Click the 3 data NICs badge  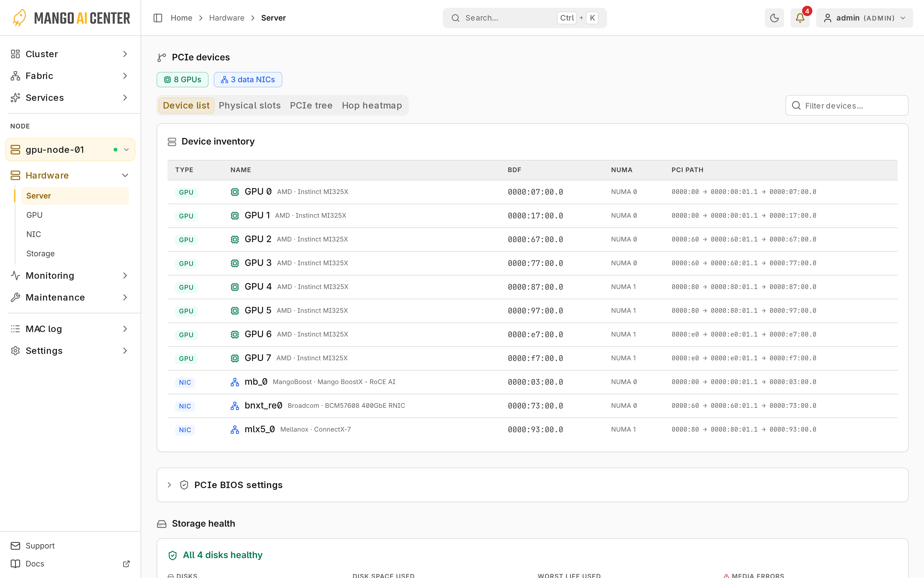[248, 79]
